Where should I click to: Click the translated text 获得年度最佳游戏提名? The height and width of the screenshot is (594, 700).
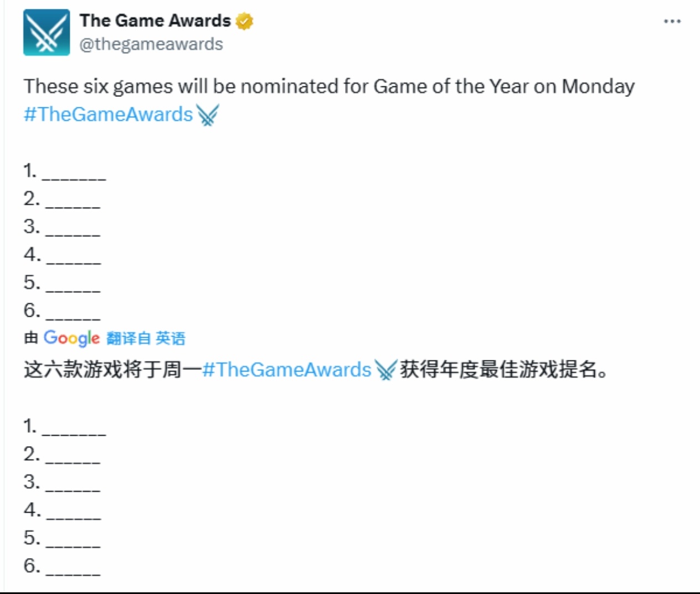click(x=503, y=369)
